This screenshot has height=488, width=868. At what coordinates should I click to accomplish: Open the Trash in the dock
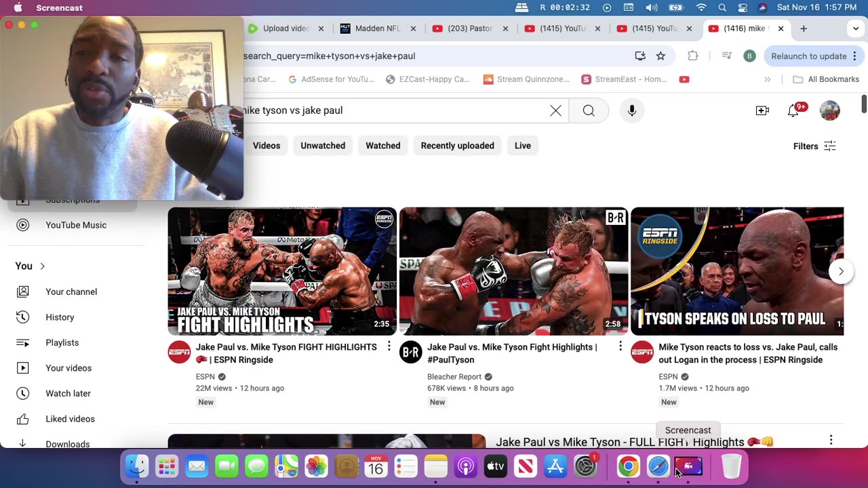click(x=731, y=466)
